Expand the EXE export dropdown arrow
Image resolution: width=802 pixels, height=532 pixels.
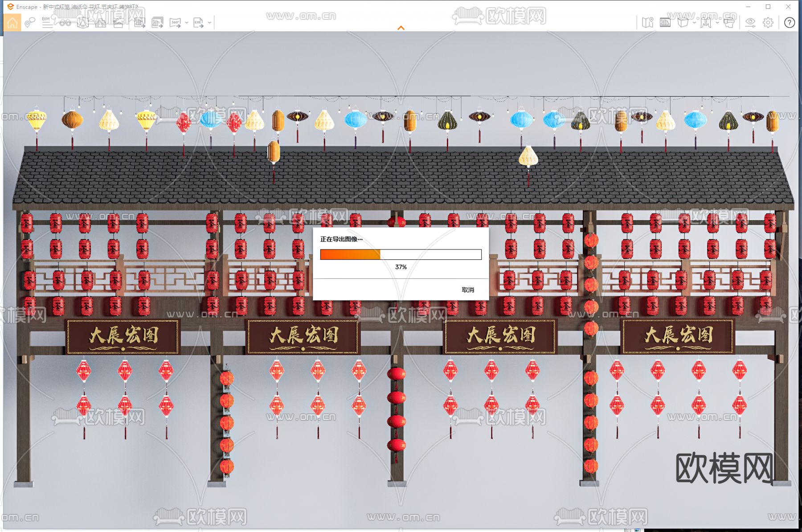(x=209, y=23)
